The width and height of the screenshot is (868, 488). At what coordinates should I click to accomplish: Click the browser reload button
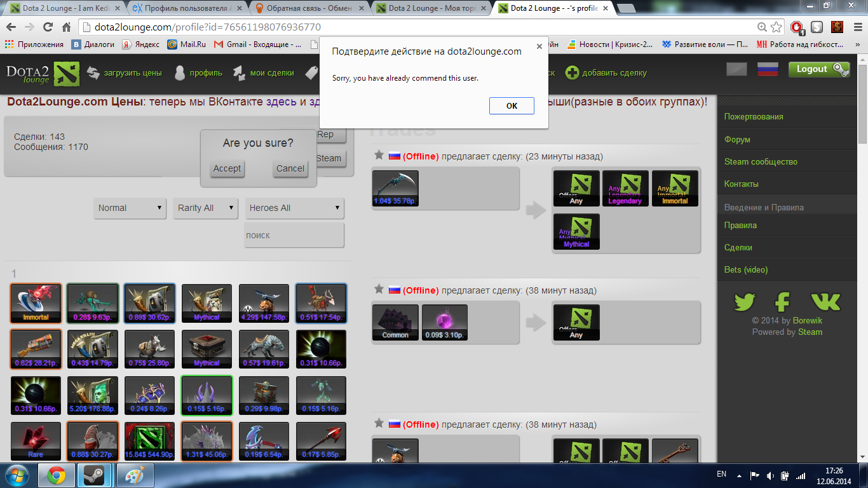(48, 27)
